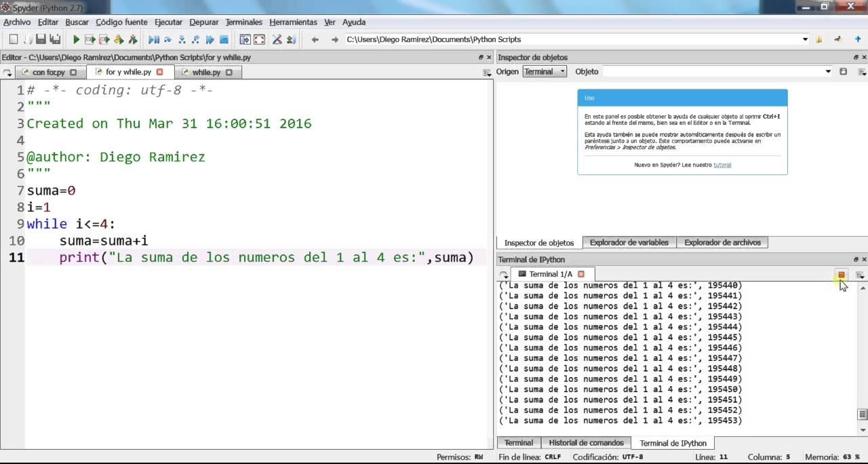Image resolution: width=868 pixels, height=464 pixels.
Task: Open the editor tab list browse arrow
Action: click(x=7, y=73)
